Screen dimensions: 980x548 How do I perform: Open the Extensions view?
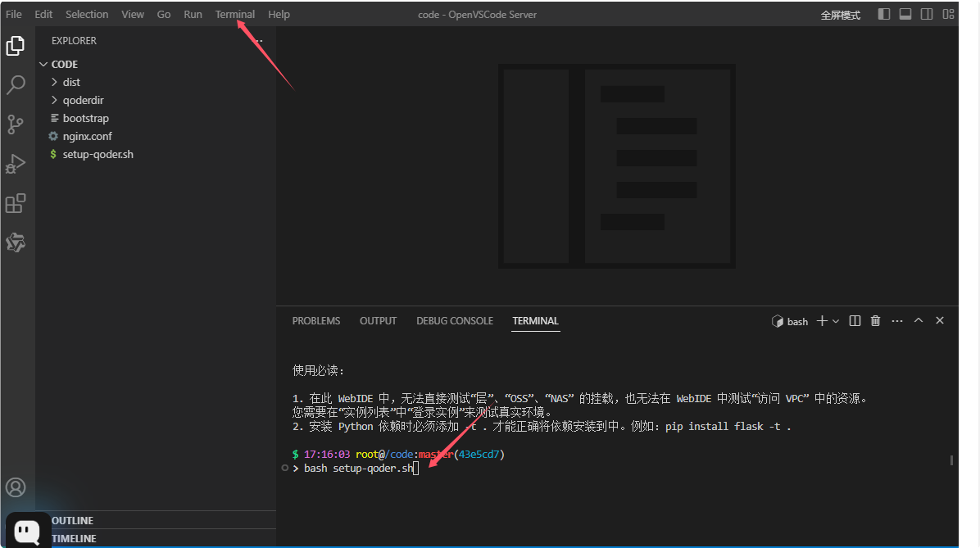(15, 203)
